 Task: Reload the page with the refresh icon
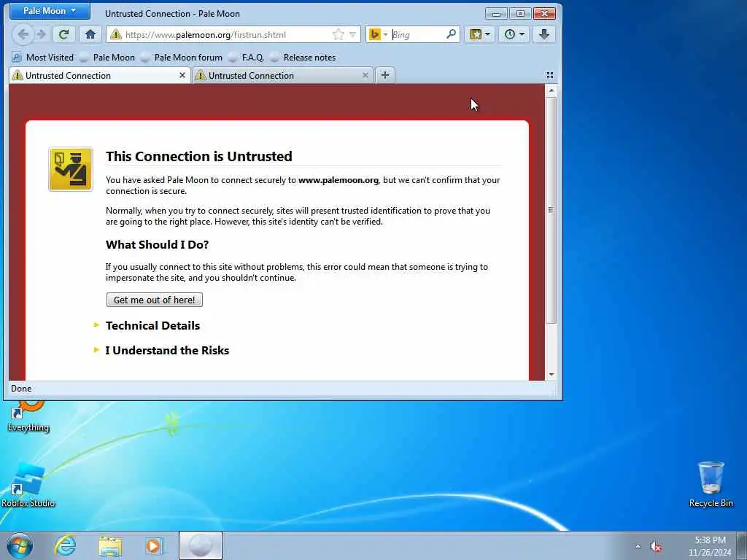coord(64,34)
